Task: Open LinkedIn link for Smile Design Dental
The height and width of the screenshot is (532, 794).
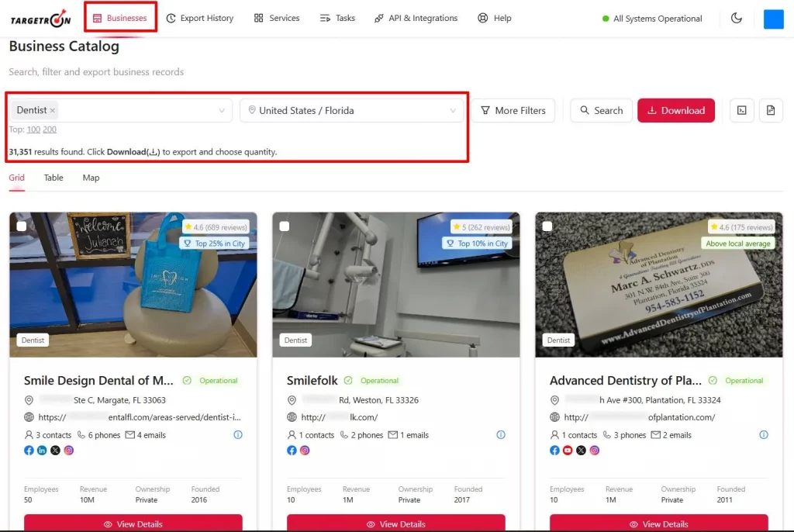Action: pyautogui.click(x=42, y=451)
